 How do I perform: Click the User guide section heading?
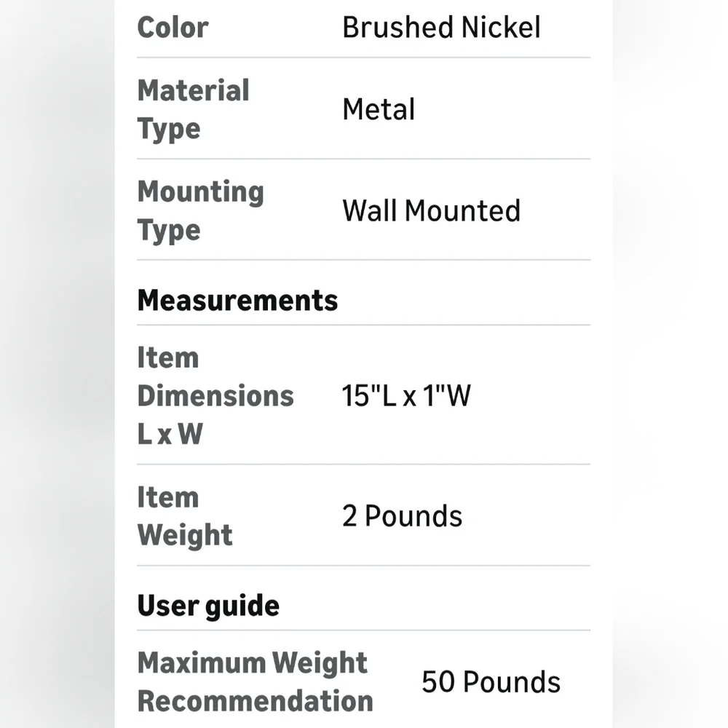pos(208,606)
